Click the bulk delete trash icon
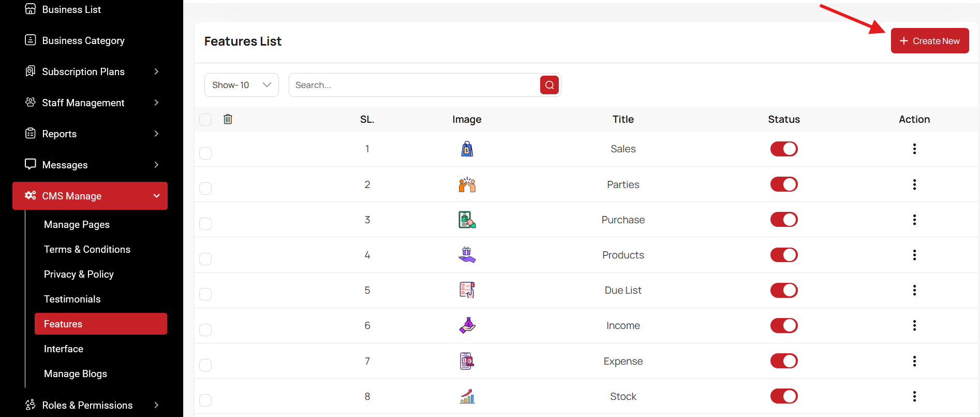Image resolution: width=980 pixels, height=417 pixels. pyautogui.click(x=228, y=119)
